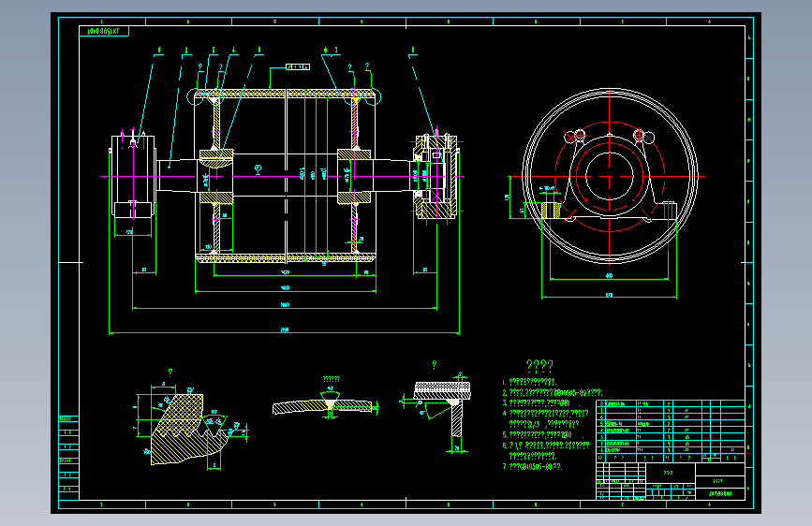
Task: Select the weld groove detail view in bottom center
Action: pos(326,402)
